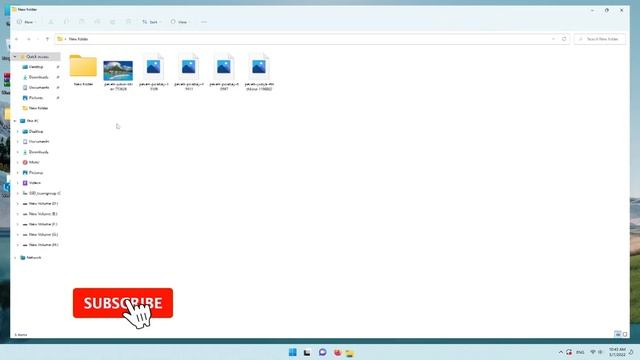This screenshot has height=360, width=640.
Task: Open File Explorer from the taskbar
Action: tap(349, 353)
